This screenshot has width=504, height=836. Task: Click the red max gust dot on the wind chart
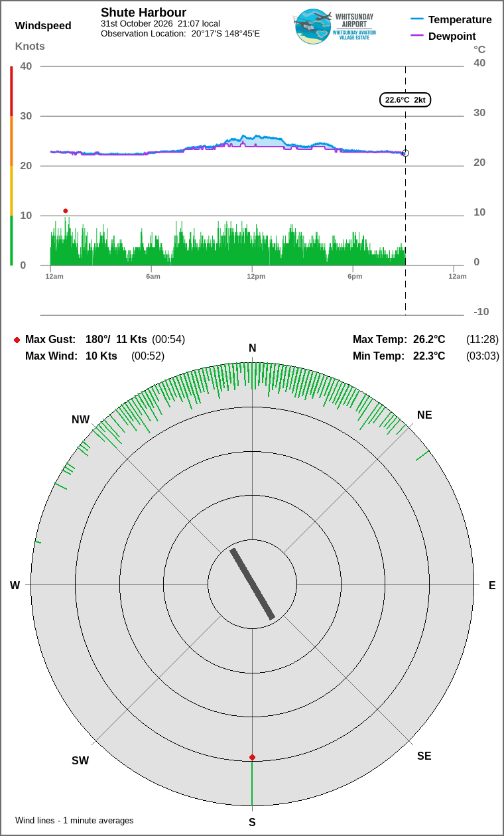pos(66,211)
